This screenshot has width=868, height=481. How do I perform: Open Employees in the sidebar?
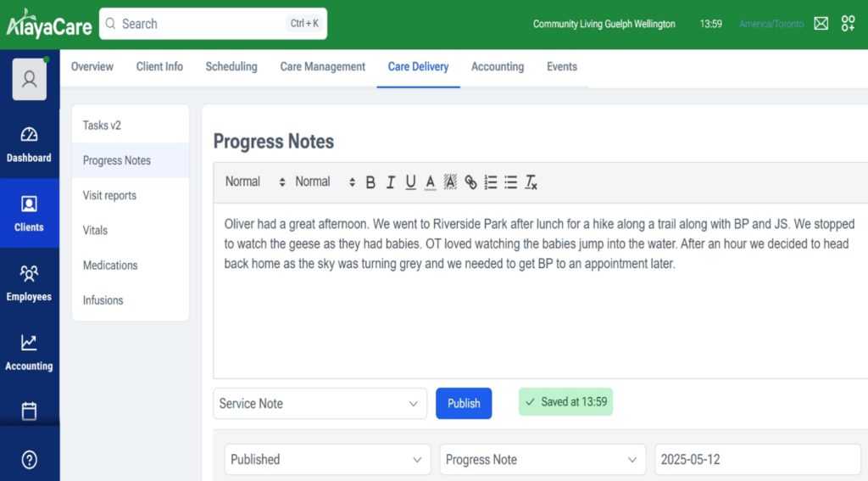[x=29, y=283]
